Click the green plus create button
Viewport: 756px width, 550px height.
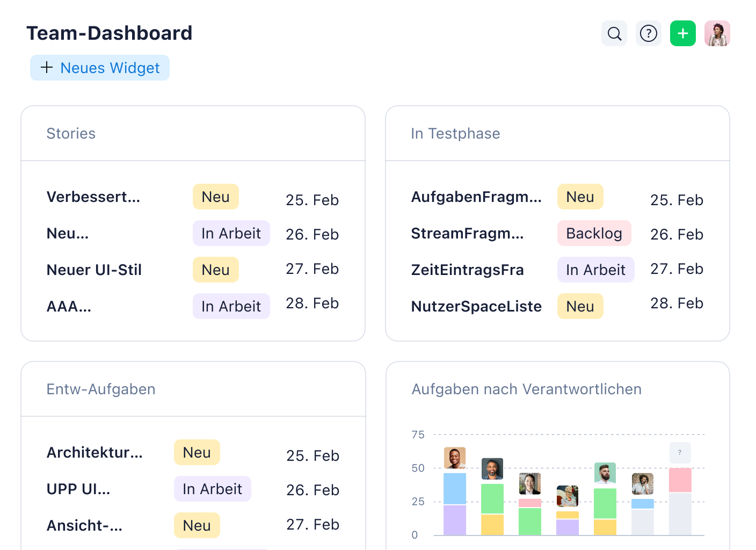pos(682,33)
